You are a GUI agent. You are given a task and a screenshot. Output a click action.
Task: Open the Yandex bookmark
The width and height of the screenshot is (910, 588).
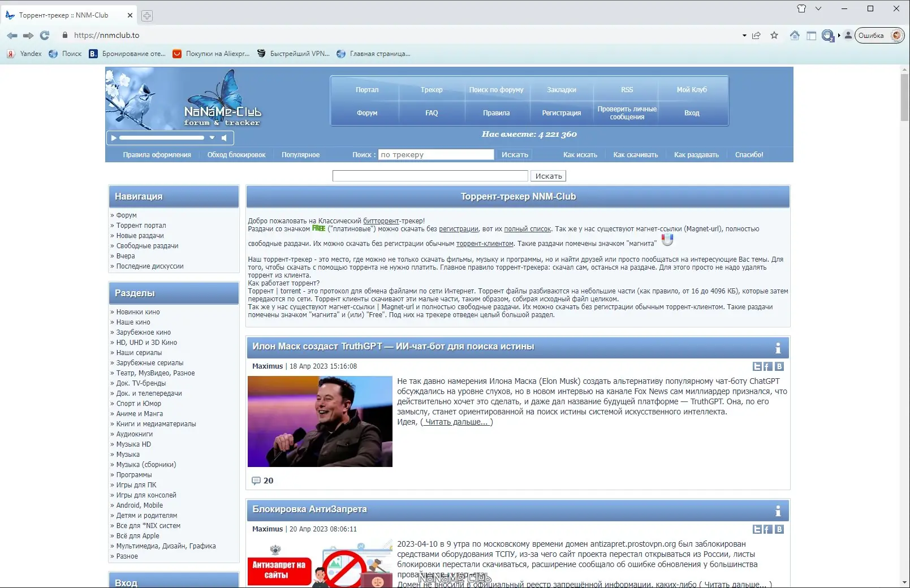[x=24, y=54]
